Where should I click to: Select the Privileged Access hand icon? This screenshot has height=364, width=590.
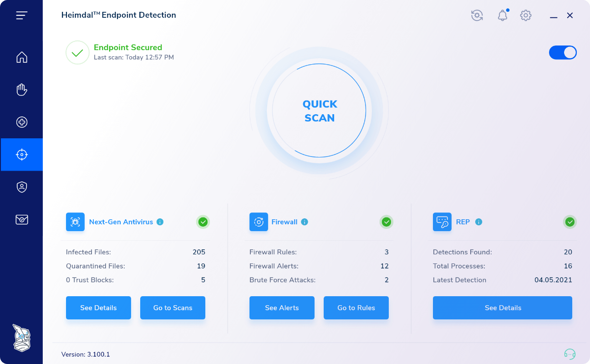coord(21,90)
